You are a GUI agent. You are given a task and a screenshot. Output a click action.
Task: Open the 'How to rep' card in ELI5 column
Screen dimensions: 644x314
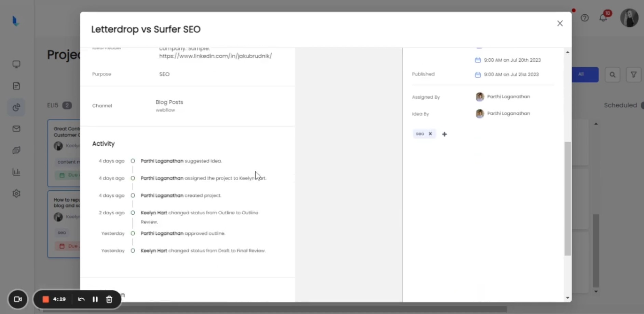(x=64, y=224)
